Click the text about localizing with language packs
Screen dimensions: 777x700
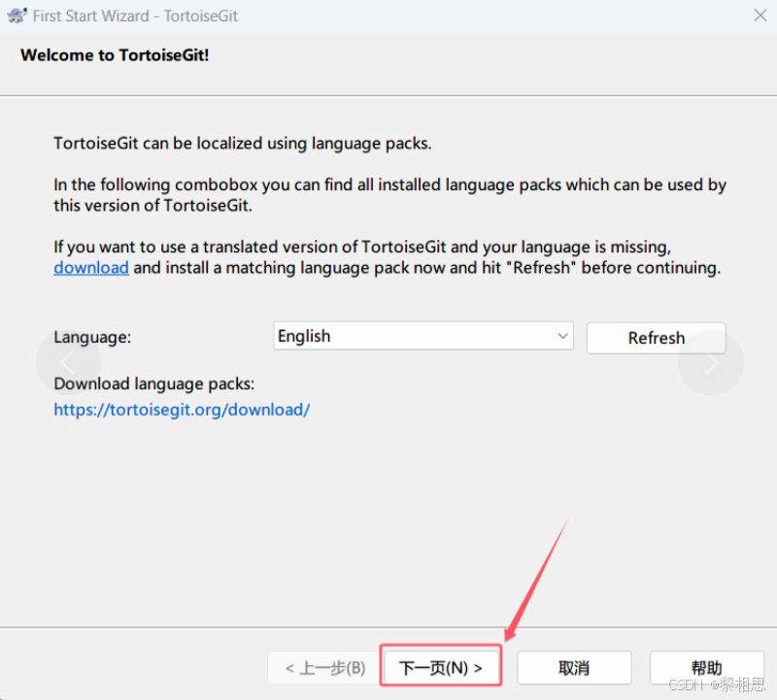242,143
